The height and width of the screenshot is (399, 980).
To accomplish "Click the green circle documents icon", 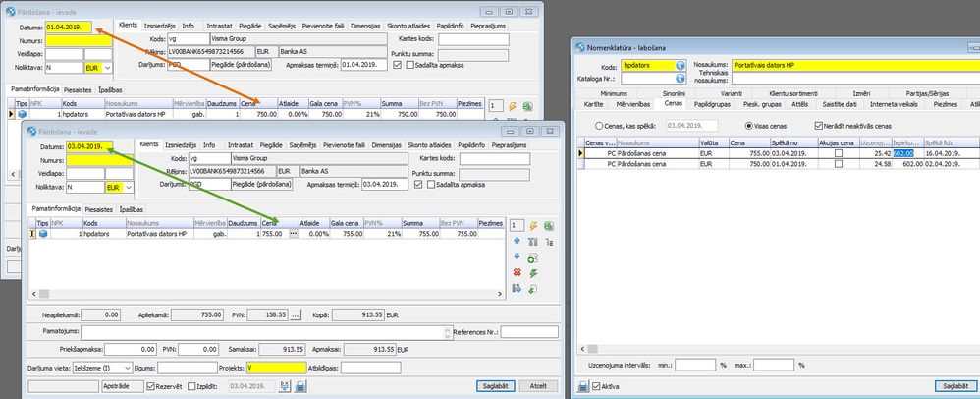I will pos(533,257).
